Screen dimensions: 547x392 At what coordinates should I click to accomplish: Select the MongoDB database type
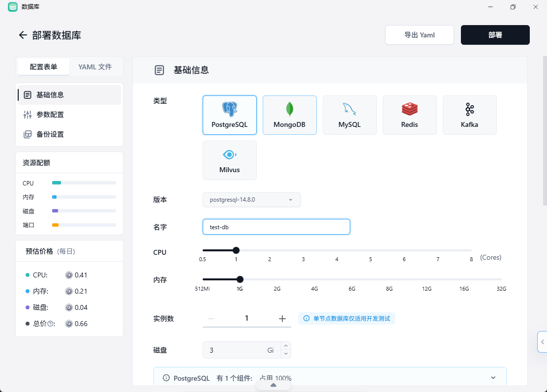click(290, 115)
